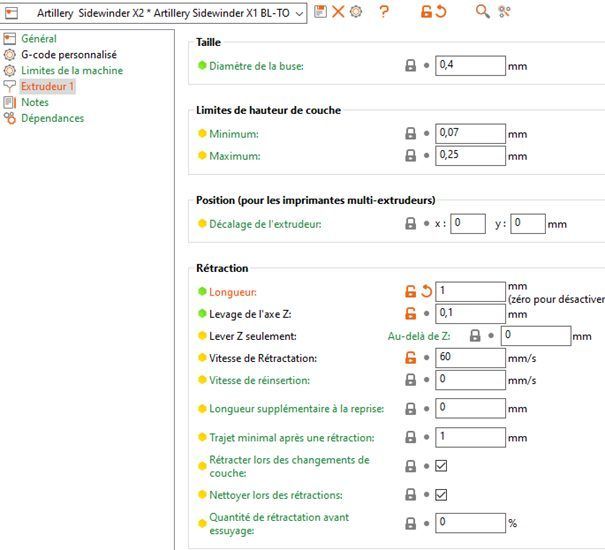Screen dimensions: 605x550
Task: Click the Vitesse de réinsertion field
Action: click(470, 379)
